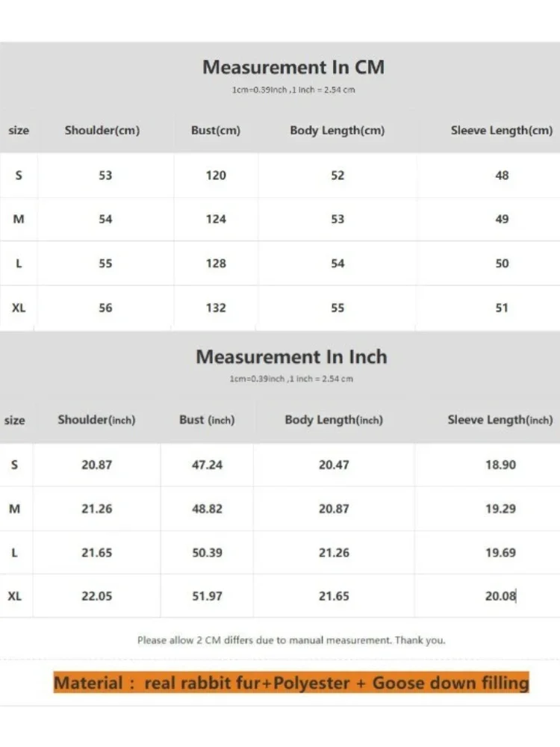Image resolution: width=560 pixels, height=747 pixels.
Task: Click the Body Length(cm) column header
Action: point(337,131)
